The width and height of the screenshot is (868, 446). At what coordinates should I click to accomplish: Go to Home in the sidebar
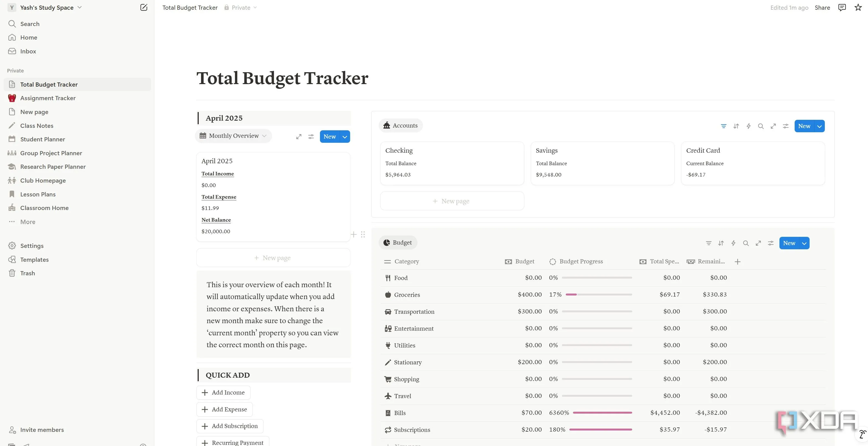click(x=77, y=37)
